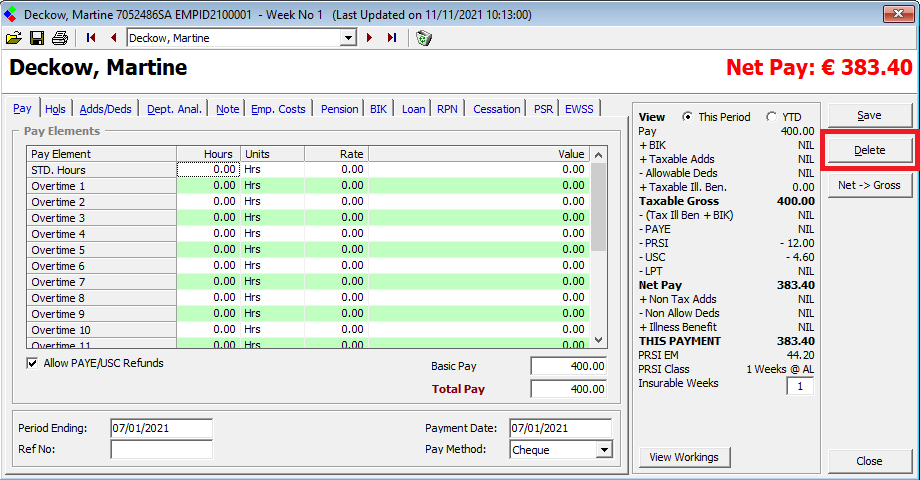Toggle Allow PAYE/USC Refunds checkbox
The image size is (920, 480).
tap(32, 363)
